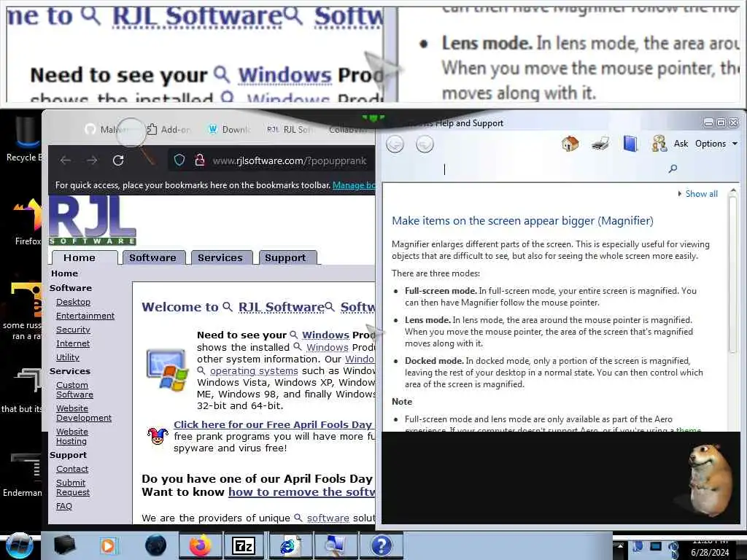This screenshot has height=560, width=747.
Task: Click the operating systems link
Action: pos(254,370)
